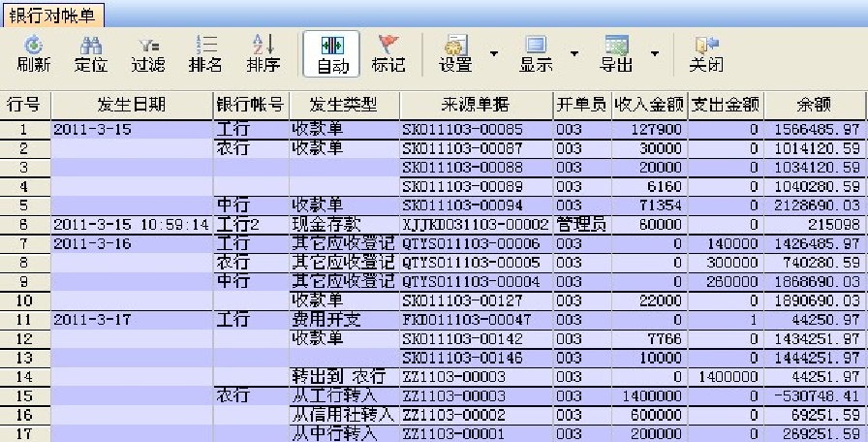Viewport: 868px width, 442px height.
Task: Expand the 设置 dropdown arrow
Action: click(x=493, y=52)
